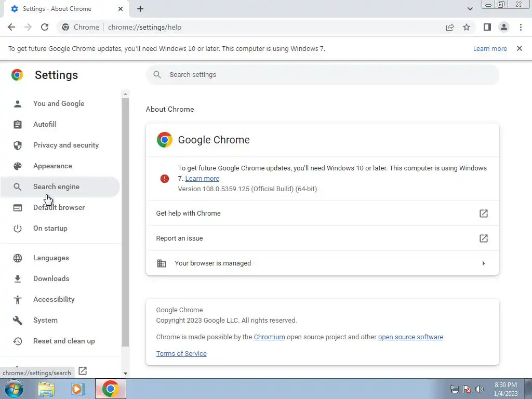This screenshot has width=532, height=399.
Task: Open Get help with Chrome
Action: click(x=322, y=214)
